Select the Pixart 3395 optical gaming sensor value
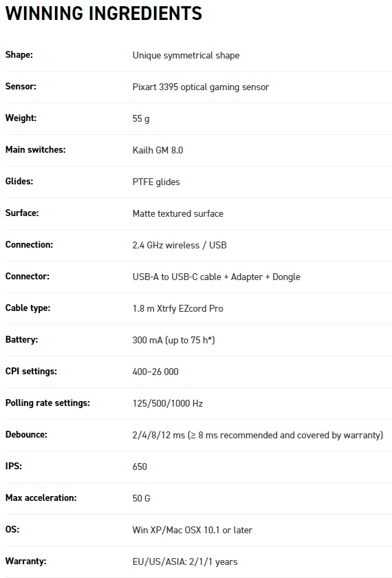 pos(201,87)
